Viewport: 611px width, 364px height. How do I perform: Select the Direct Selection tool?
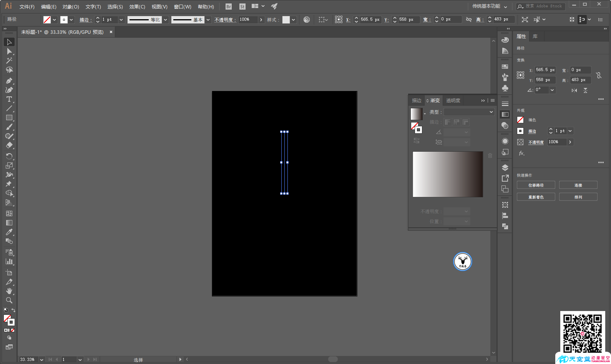[9, 51]
